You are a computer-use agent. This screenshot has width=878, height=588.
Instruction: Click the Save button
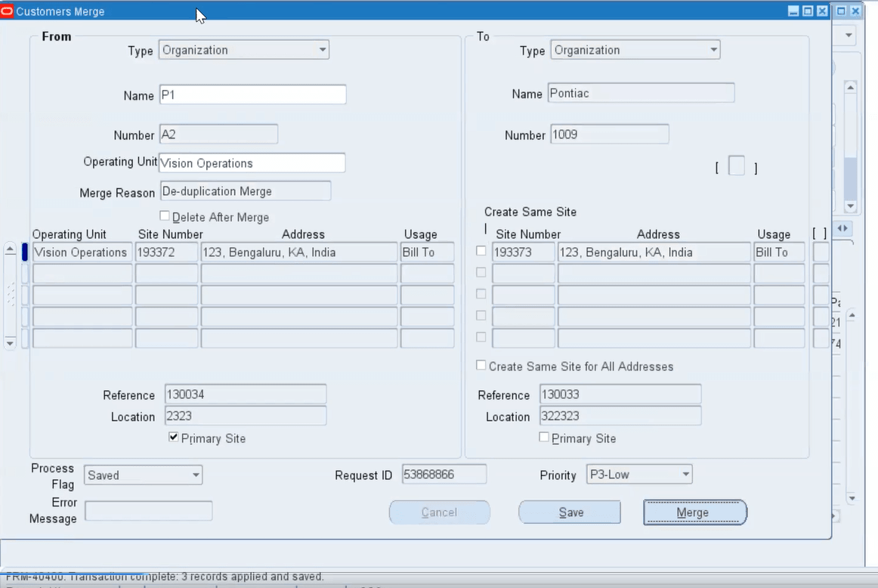570,512
